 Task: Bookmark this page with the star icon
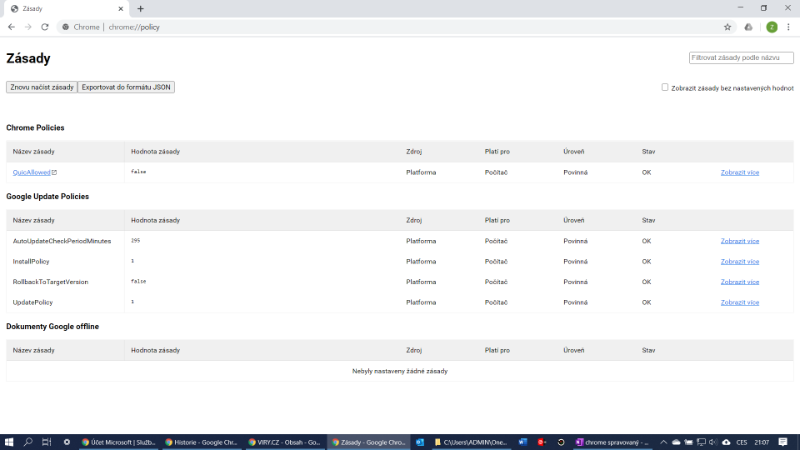[728, 27]
